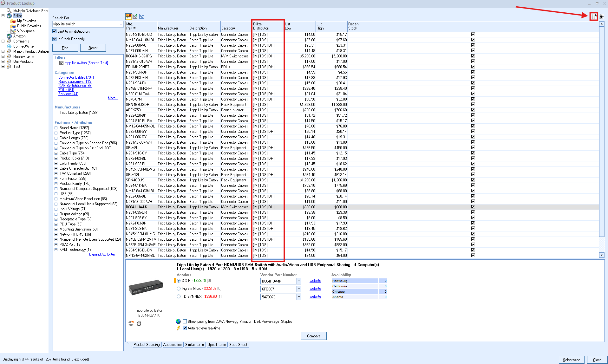Viewport: 608px width, 364px height.
Task: Select the Ingram Micro vendor radio button
Action: [x=179, y=289]
